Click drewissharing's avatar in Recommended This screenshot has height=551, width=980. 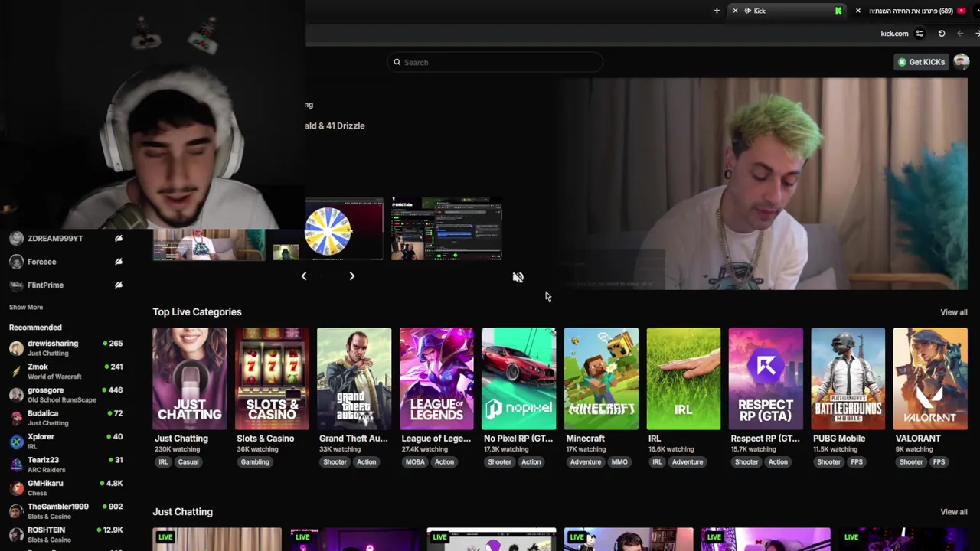click(x=16, y=348)
